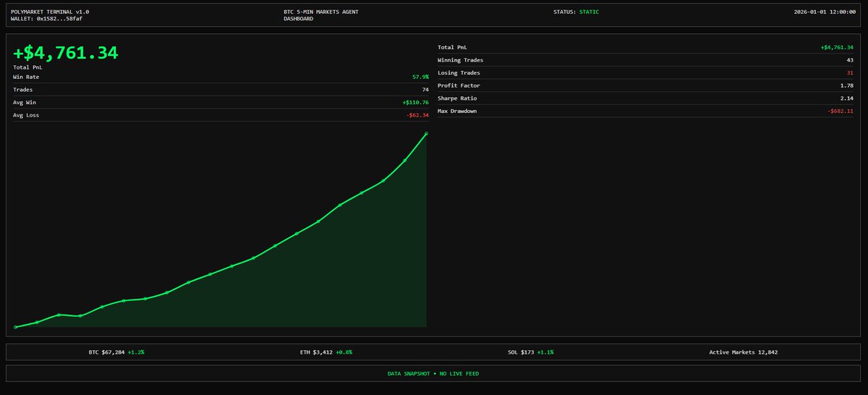
Task: Select the small +$4,761.34 value in the right table
Action: click(837, 47)
